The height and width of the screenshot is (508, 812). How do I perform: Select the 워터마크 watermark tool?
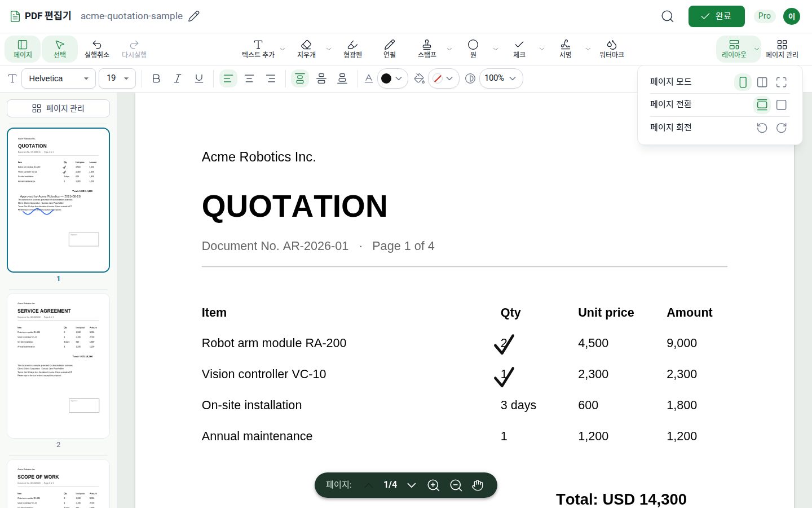pyautogui.click(x=612, y=49)
